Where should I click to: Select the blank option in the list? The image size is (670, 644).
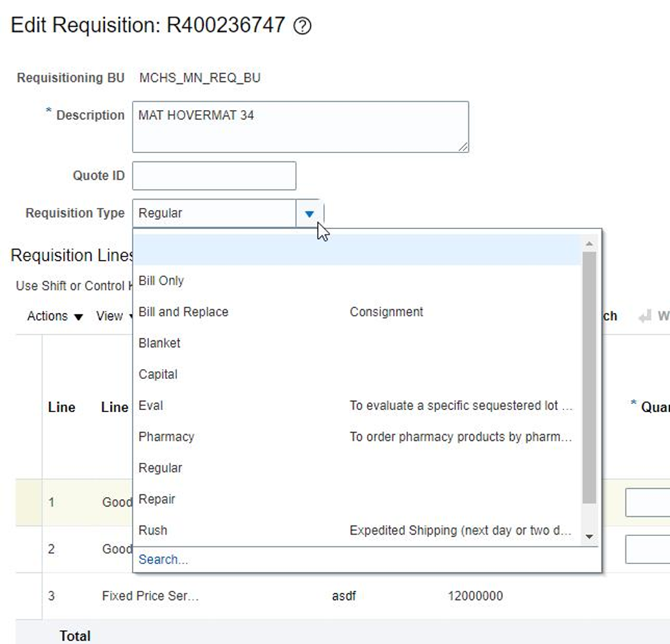[357, 250]
